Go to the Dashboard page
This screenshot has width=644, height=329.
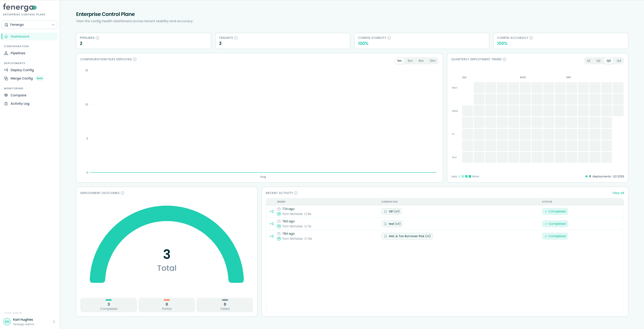(x=29, y=36)
